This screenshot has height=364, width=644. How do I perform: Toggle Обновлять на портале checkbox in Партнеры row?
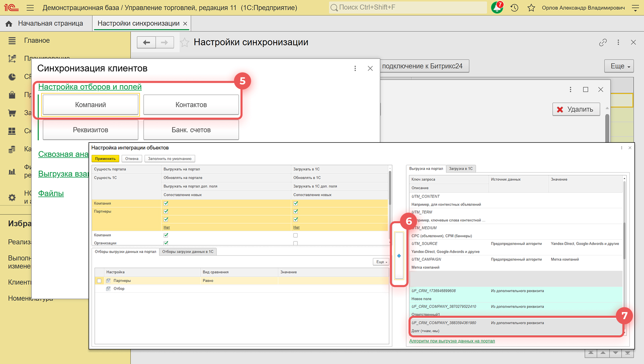coord(166,211)
